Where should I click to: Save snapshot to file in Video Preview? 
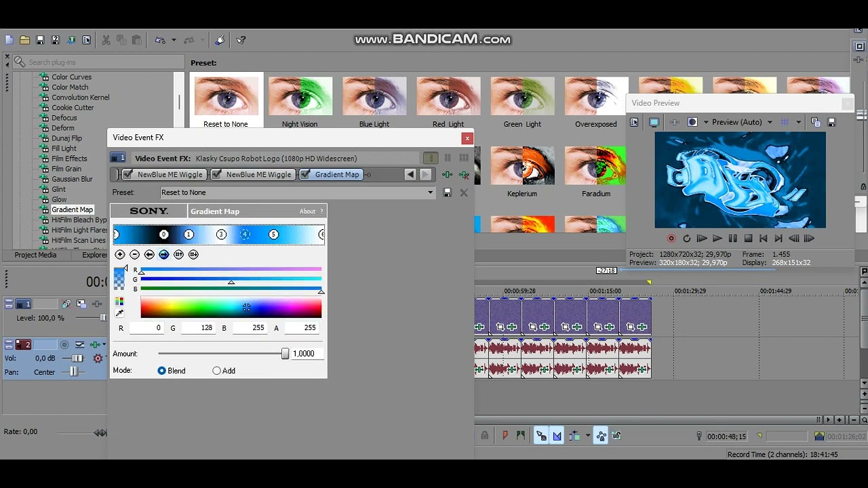point(831,123)
